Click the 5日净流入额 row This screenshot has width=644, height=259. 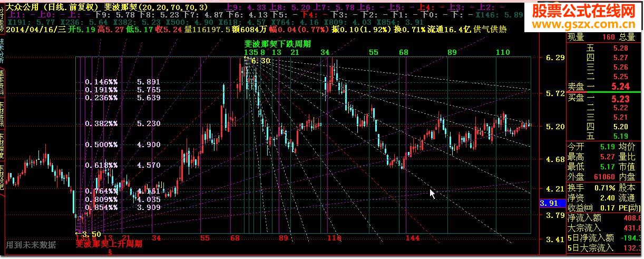coord(605,238)
